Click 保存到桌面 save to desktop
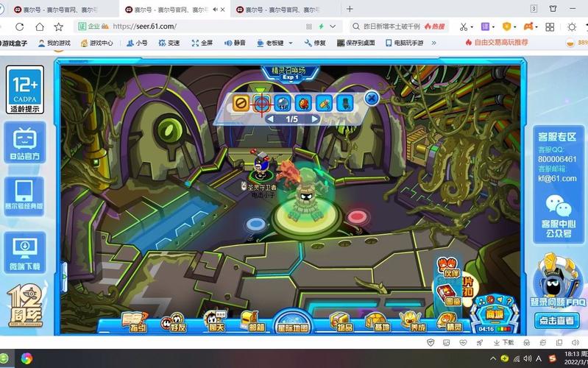 [356, 43]
